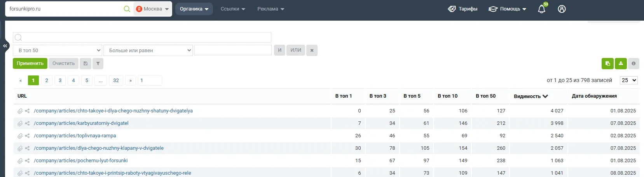Open the 'Больше или равен' condition dropdown

tap(148, 50)
